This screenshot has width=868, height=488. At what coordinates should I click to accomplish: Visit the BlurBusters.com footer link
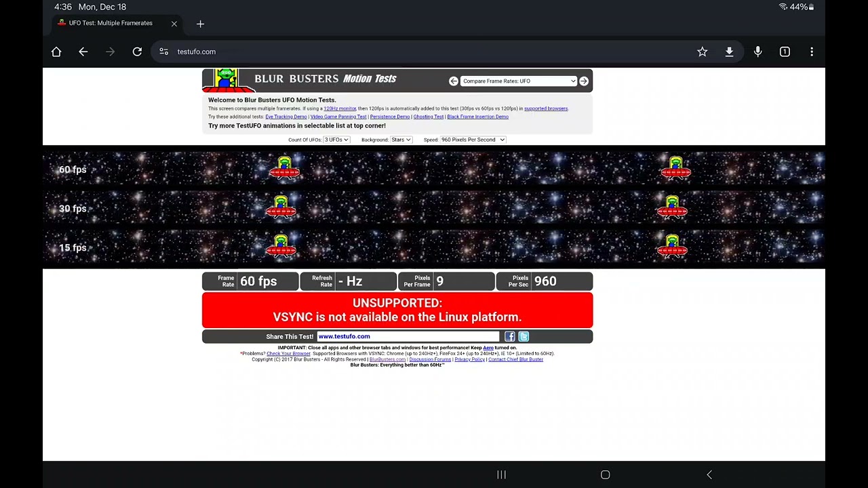[387, 359]
